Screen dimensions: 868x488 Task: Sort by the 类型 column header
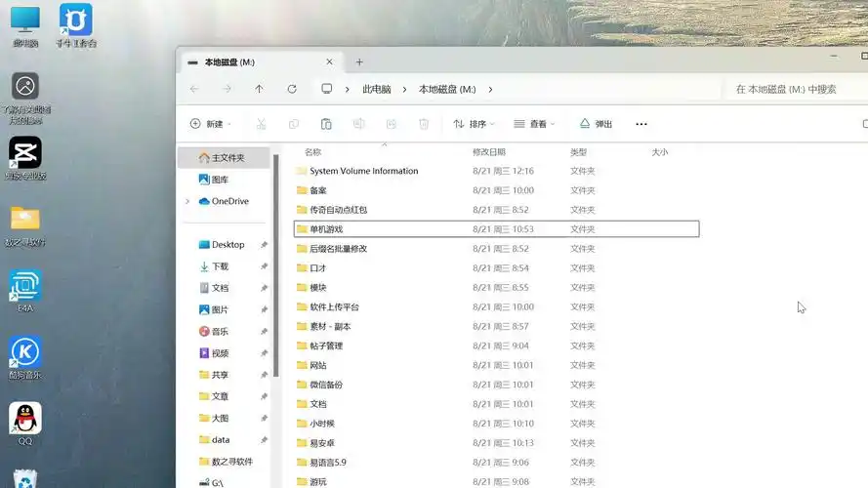(x=578, y=151)
